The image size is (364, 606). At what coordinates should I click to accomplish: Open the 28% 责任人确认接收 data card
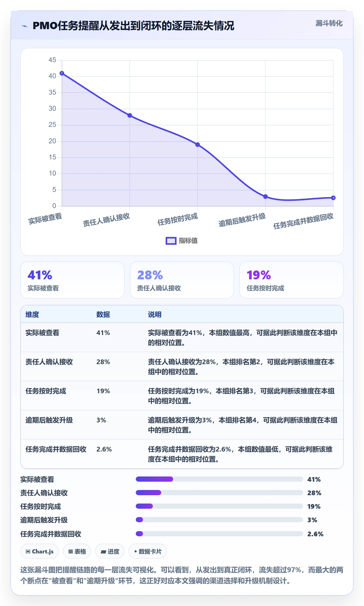tap(182, 280)
